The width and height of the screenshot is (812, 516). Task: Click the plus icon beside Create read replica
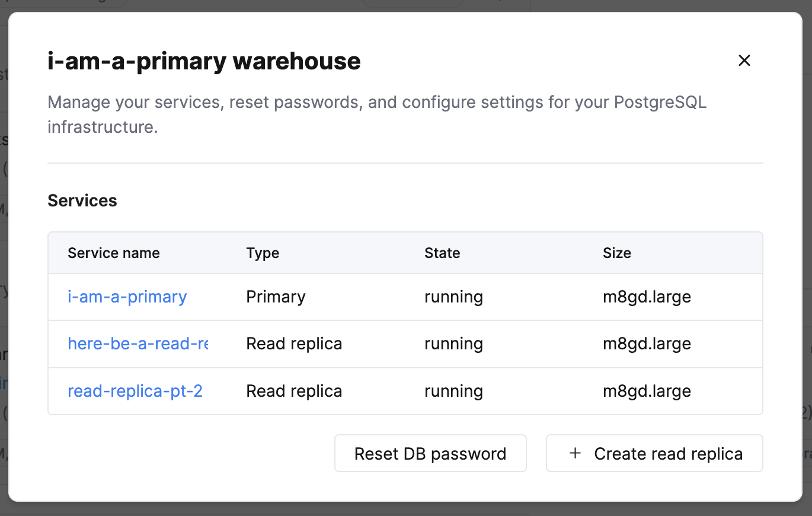574,453
